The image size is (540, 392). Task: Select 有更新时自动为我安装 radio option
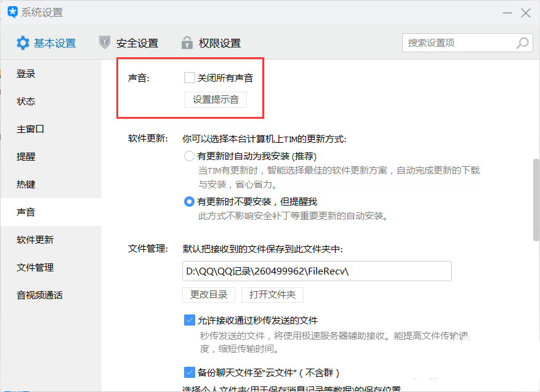coord(190,156)
